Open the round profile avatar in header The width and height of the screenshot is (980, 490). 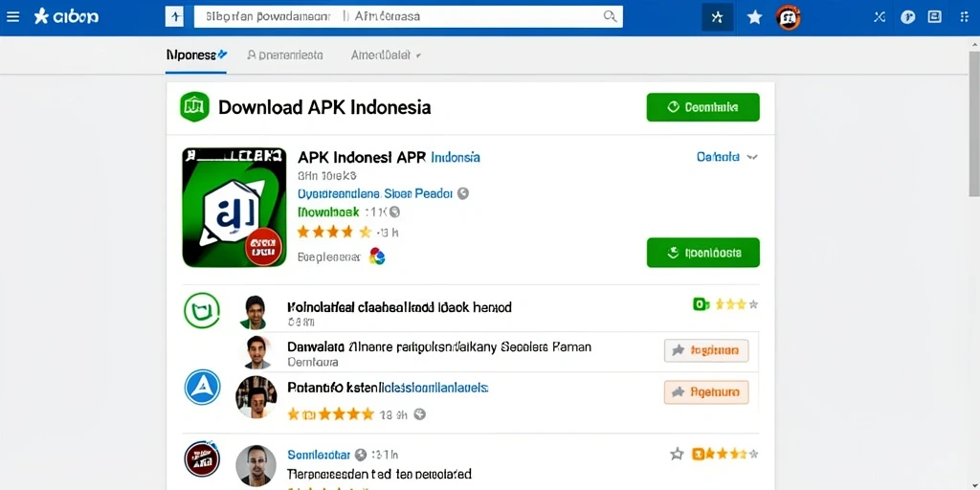coord(789,17)
